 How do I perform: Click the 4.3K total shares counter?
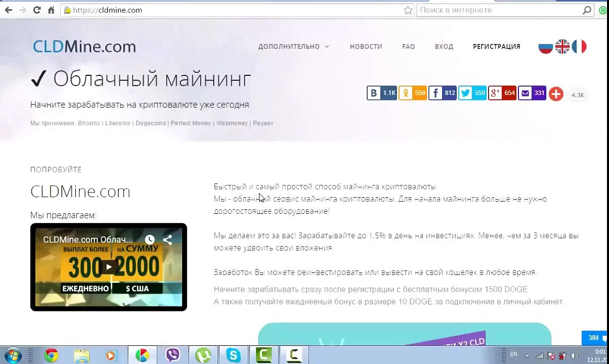point(577,95)
